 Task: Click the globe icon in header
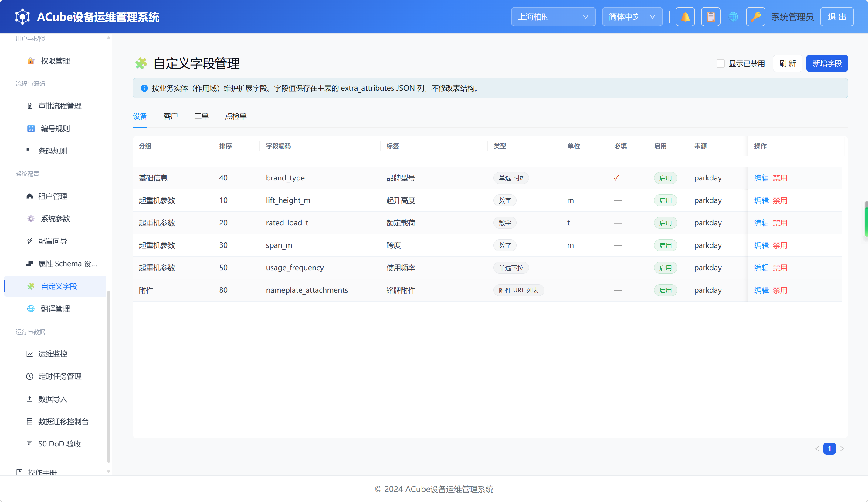pyautogui.click(x=733, y=16)
